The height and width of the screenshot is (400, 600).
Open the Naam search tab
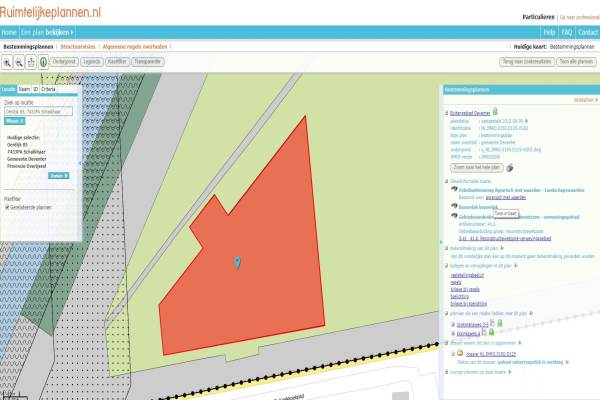(x=24, y=89)
